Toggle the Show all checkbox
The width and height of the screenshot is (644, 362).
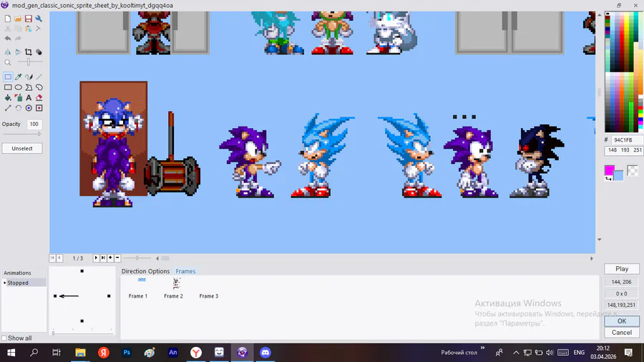click(x=4, y=338)
